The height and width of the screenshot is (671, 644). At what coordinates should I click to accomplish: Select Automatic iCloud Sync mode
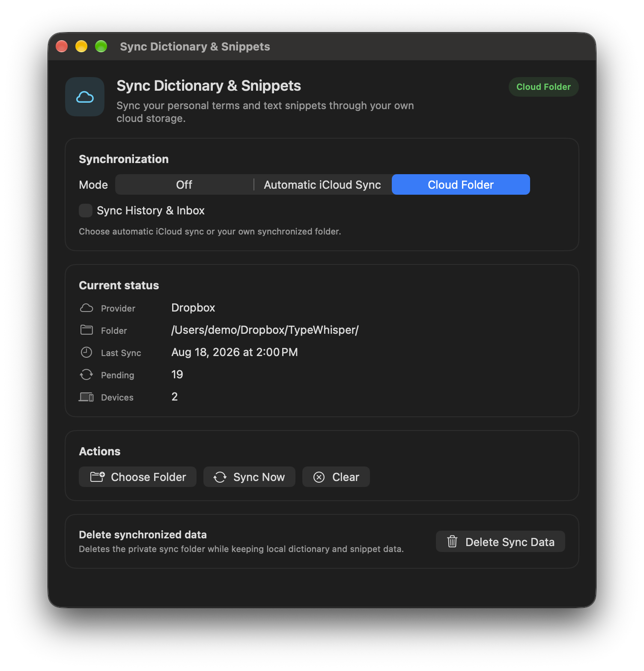tap(322, 184)
